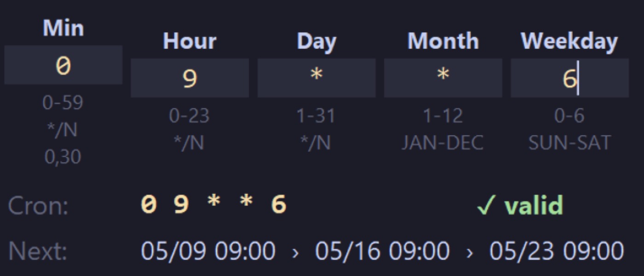Click next run time 05/09 09:00
The image size is (644, 276).
208,252
